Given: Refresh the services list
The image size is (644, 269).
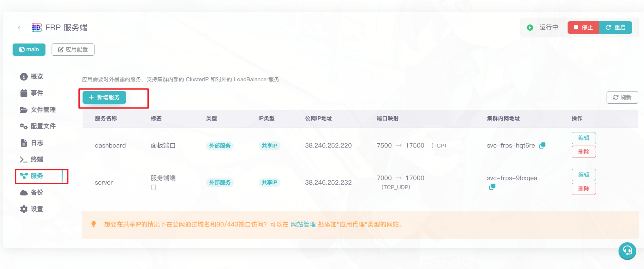Looking at the screenshot, I should coord(622,97).
